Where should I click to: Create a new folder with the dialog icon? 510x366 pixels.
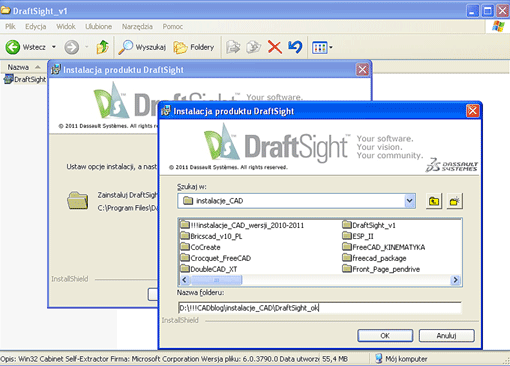click(x=454, y=201)
